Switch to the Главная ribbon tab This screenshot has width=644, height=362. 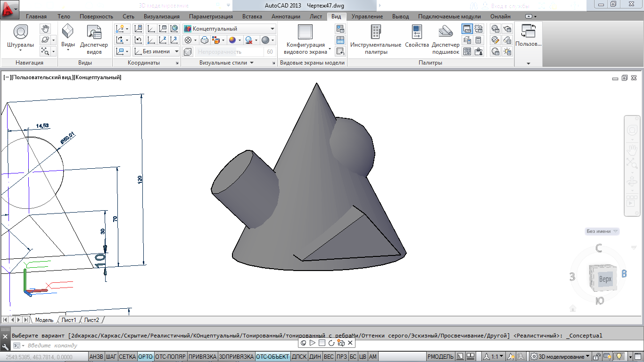(x=36, y=16)
